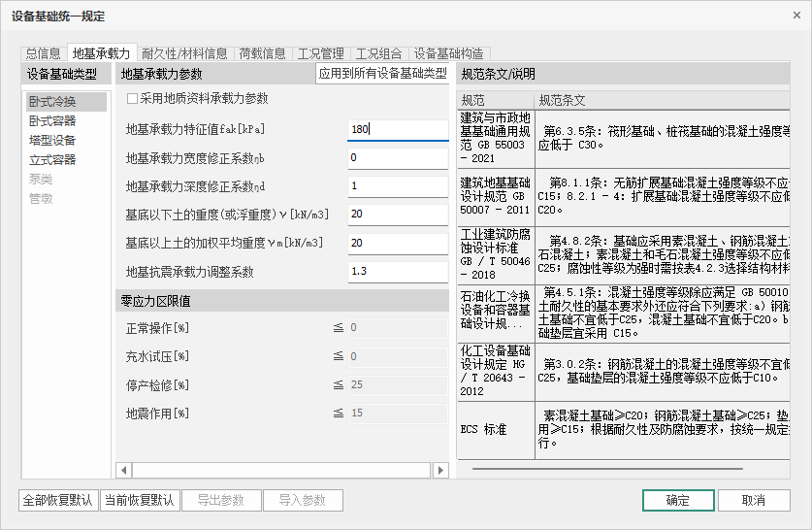Open the 耐久性/材料信息 tab
This screenshot has height=530, width=812.
pyautogui.click(x=184, y=53)
